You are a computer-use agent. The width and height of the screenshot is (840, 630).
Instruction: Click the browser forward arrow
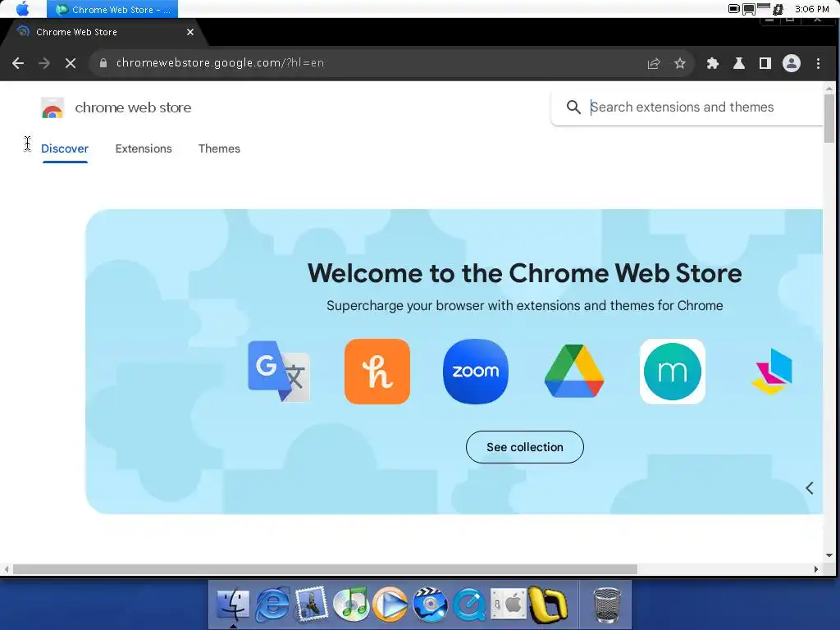[x=44, y=63]
